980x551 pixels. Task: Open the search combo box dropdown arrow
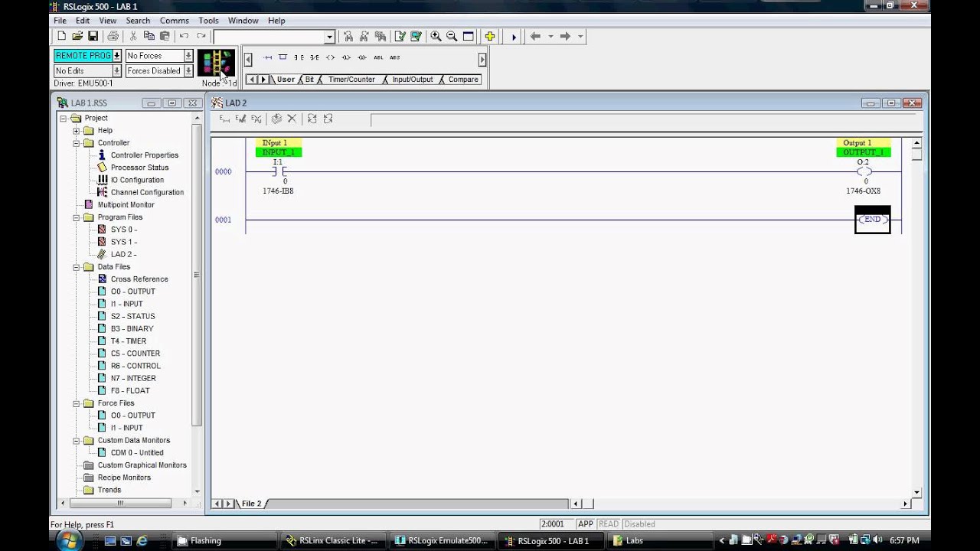pos(330,37)
